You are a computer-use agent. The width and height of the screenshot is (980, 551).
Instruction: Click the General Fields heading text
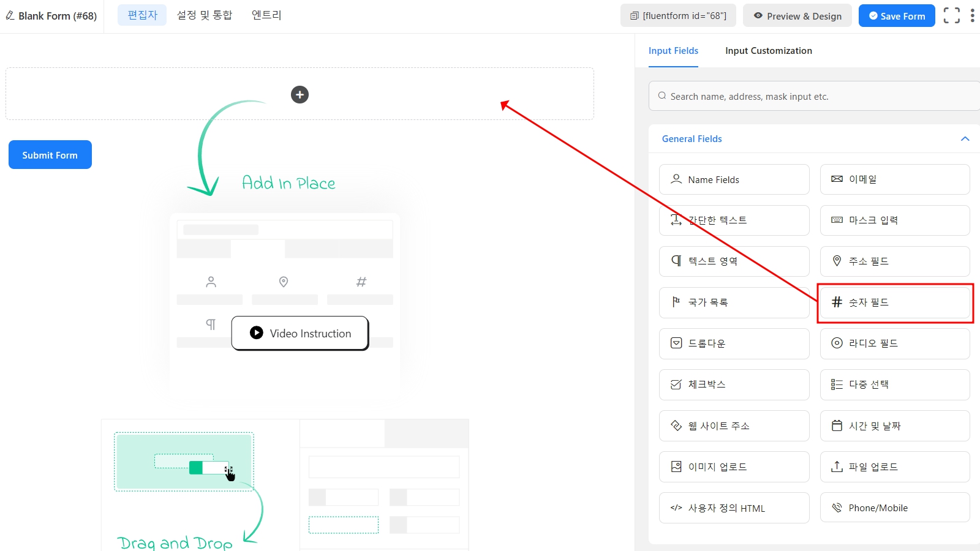coord(692,139)
